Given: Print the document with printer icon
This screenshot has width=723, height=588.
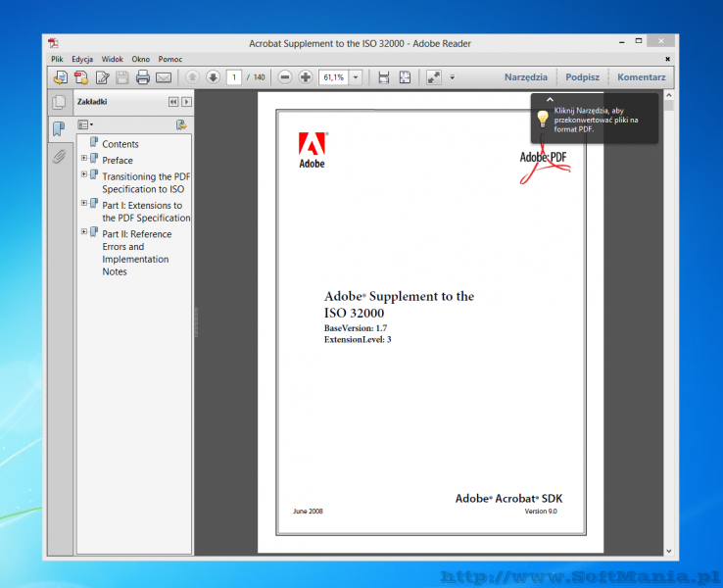Looking at the screenshot, I should pos(143,77).
